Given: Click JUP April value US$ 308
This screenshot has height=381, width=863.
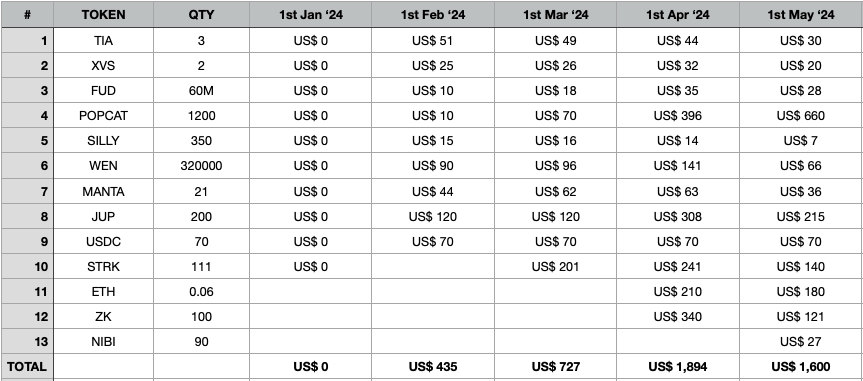Looking at the screenshot, I should (678, 216).
